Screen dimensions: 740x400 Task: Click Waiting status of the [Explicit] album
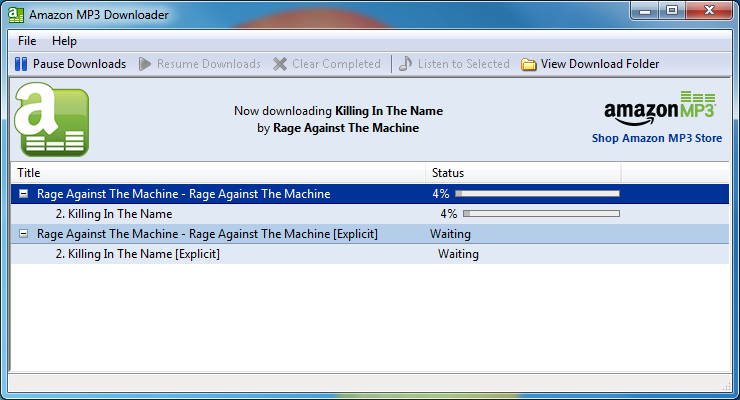pyautogui.click(x=450, y=234)
